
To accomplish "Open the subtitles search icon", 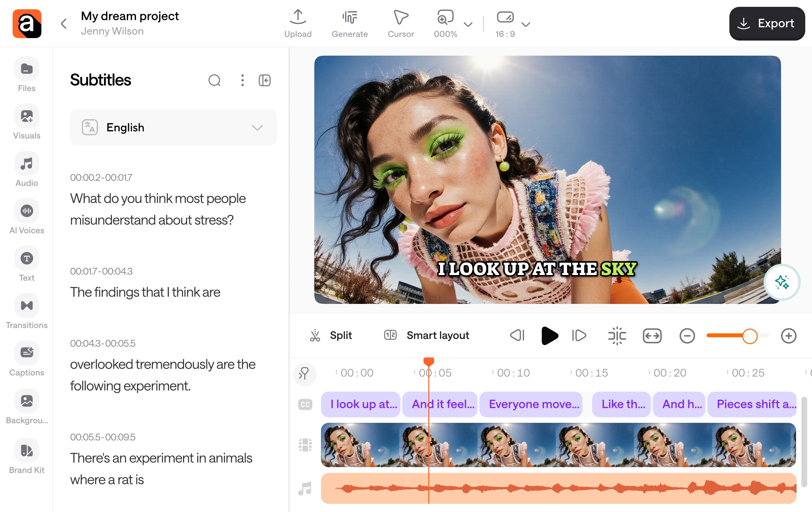I will tap(214, 80).
